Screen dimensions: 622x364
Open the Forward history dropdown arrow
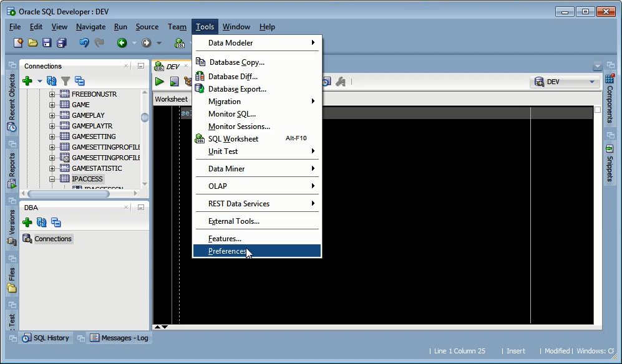(x=159, y=43)
